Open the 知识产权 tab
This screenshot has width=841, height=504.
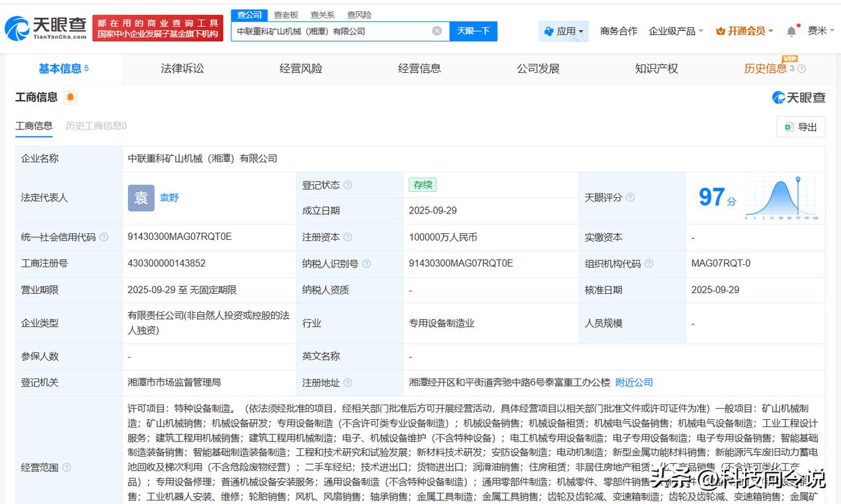click(x=656, y=68)
